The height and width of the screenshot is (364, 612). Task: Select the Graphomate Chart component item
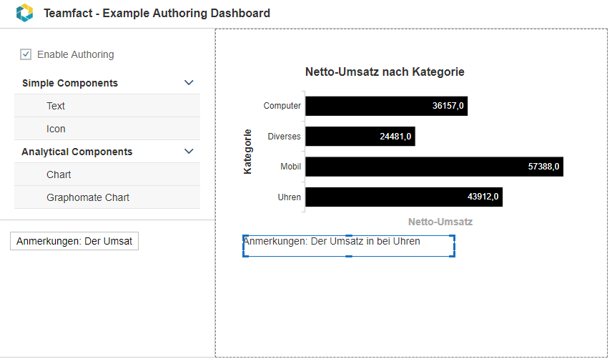[107, 197]
